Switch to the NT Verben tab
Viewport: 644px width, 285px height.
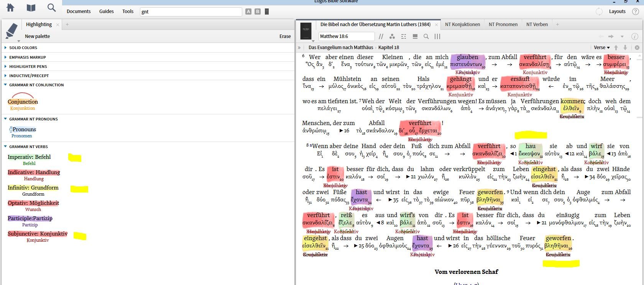tap(537, 25)
